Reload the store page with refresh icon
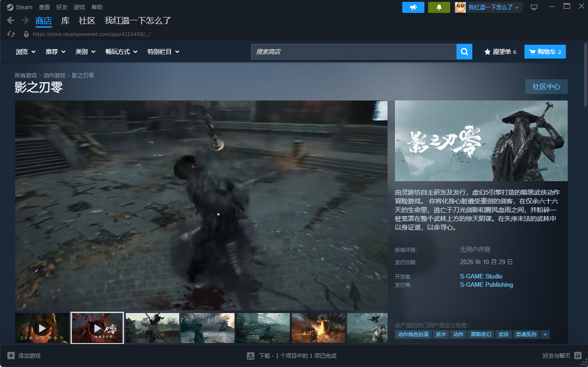588x367 pixels. point(12,34)
